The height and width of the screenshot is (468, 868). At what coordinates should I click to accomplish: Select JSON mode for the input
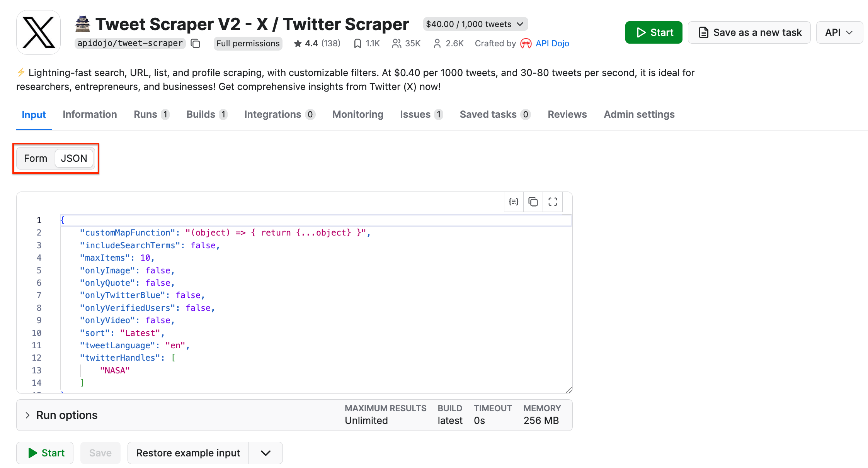(74, 158)
